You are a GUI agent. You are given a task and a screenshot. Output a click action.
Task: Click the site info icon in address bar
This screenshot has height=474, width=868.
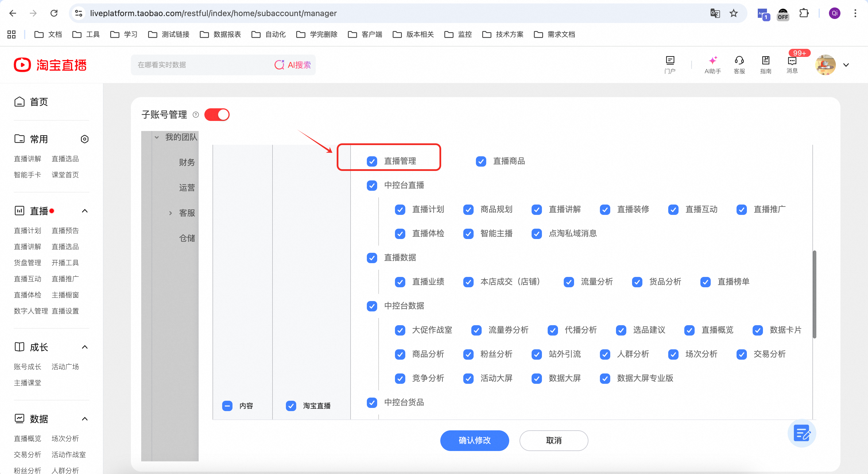[x=79, y=13]
